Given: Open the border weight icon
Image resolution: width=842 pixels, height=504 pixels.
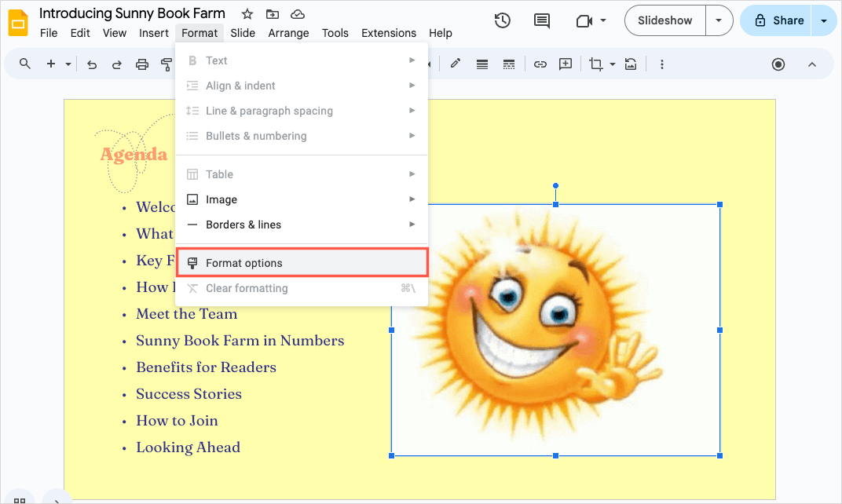Looking at the screenshot, I should coord(482,64).
